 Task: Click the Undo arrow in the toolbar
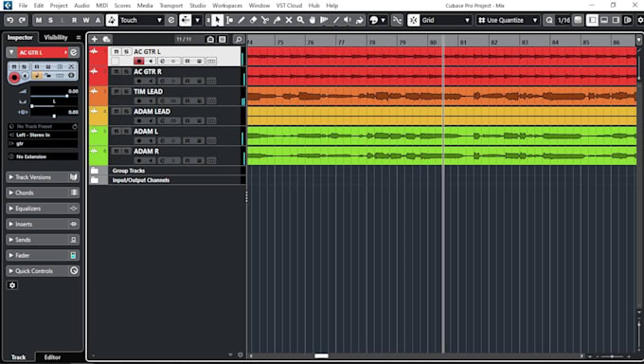click(10, 20)
